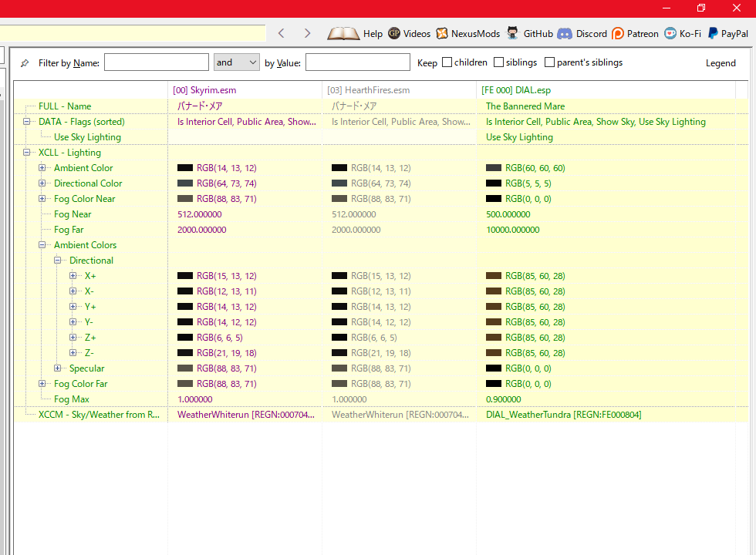Select the [03] HearthFires.esm column header
Image resolution: width=756 pixels, height=555 pixels.
click(400, 90)
